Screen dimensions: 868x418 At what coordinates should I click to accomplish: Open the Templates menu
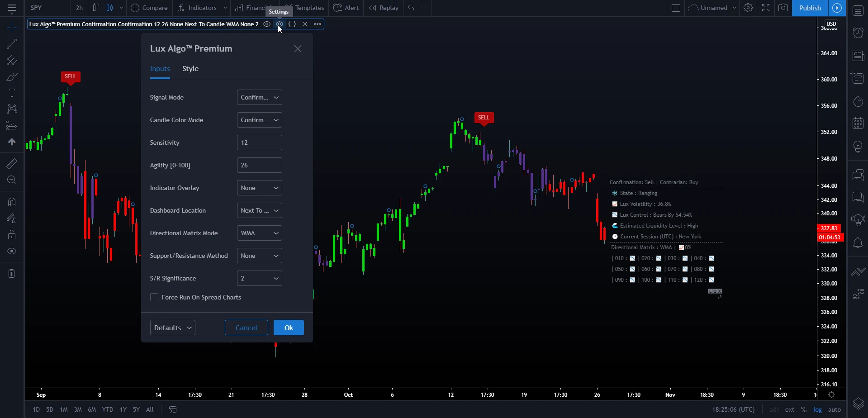click(304, 8)
